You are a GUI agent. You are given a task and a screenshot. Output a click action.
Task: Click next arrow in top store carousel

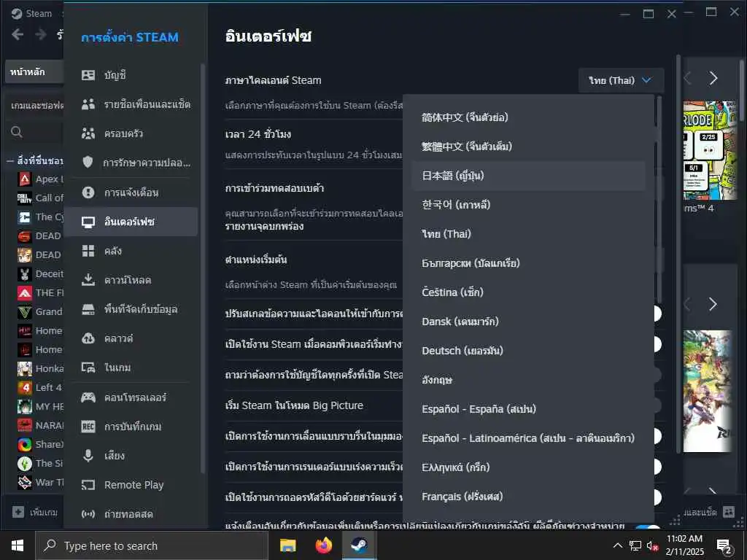(713, 78)
